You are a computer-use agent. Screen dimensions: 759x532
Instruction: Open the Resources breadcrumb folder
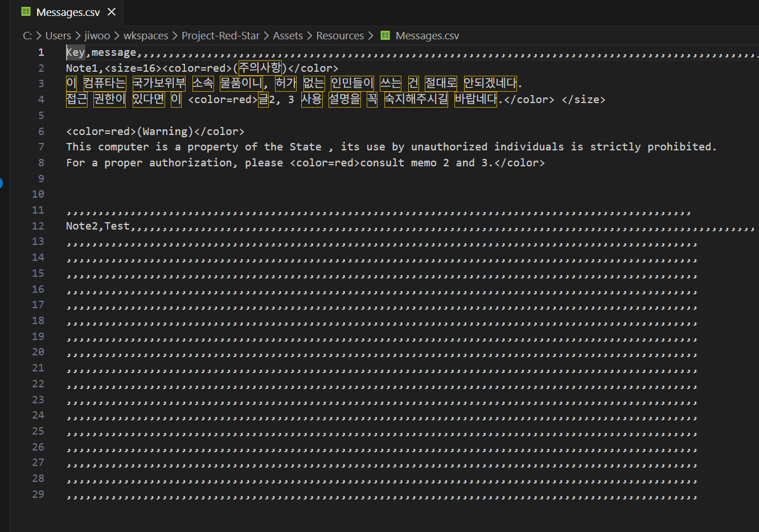(x=340, y=35)
